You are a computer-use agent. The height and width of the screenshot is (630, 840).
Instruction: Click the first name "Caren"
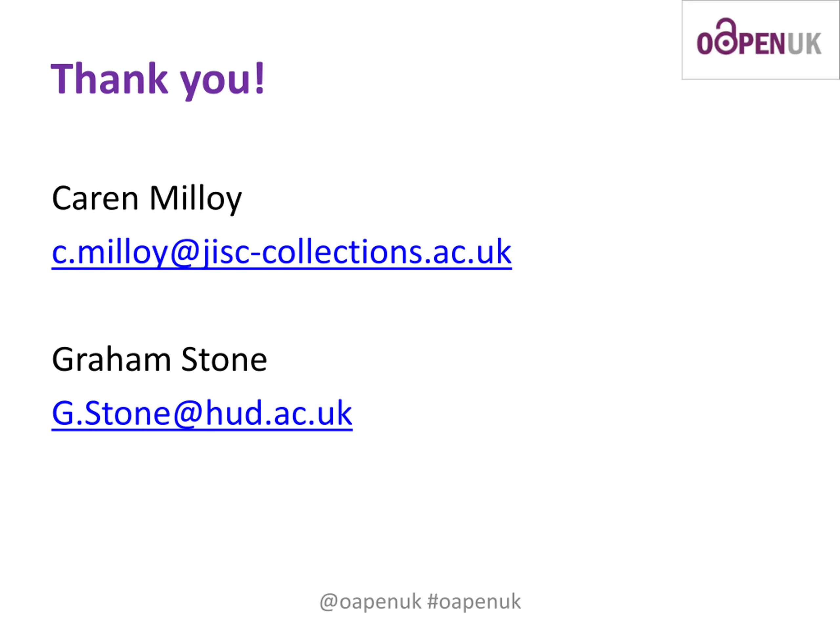[x=95, y=199]
